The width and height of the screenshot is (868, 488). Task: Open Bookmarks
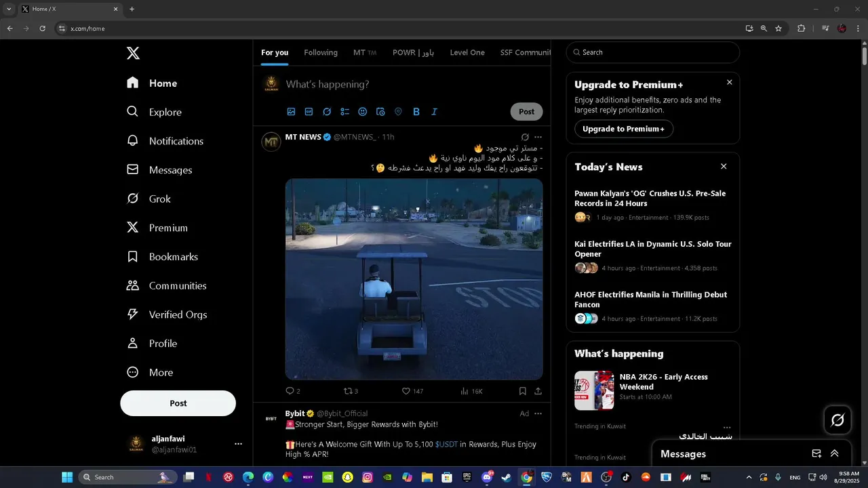pos(163,257)
